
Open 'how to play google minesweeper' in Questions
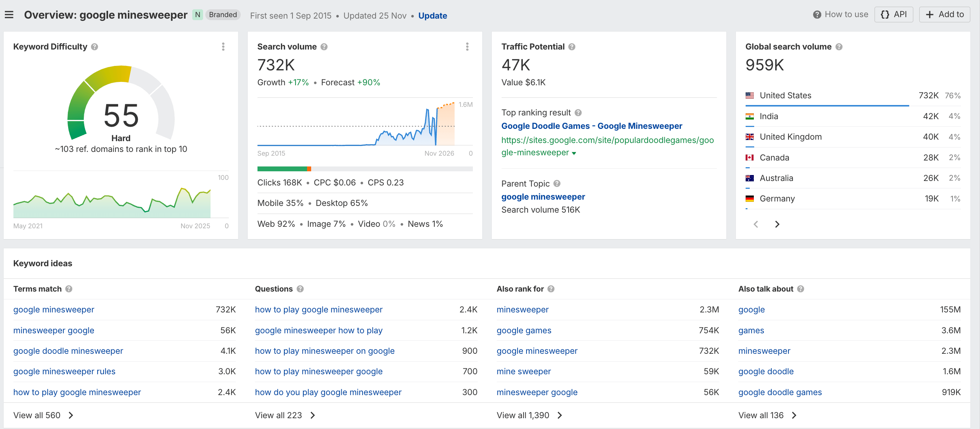(319, 309)
